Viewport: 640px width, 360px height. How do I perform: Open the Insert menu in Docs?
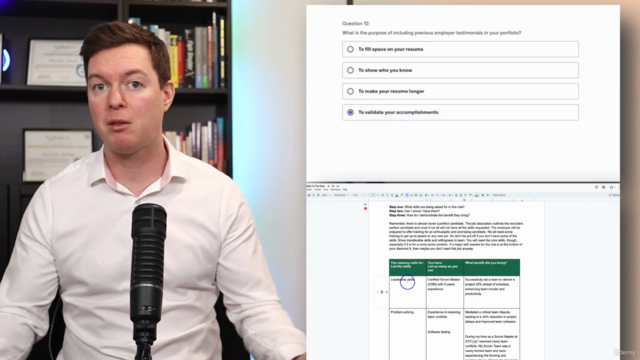point(309,189)
